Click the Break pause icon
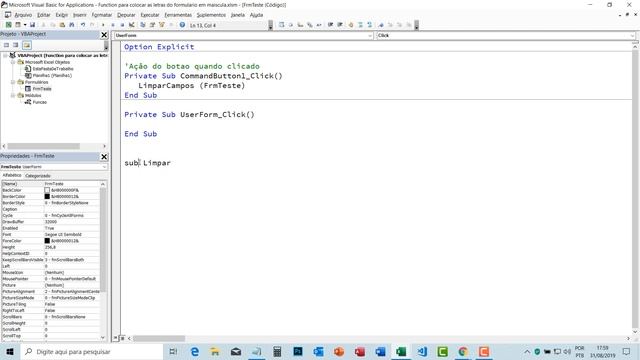 coord(113,25)
